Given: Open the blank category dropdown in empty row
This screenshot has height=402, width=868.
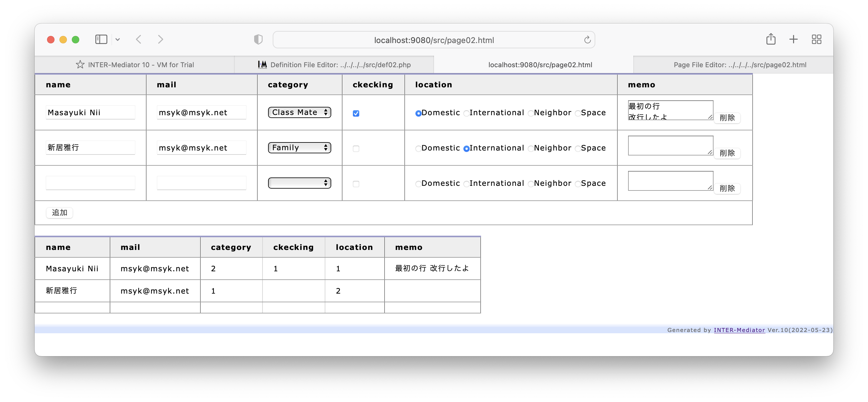Looking at the screenshot, I should [x=299, y=183].
